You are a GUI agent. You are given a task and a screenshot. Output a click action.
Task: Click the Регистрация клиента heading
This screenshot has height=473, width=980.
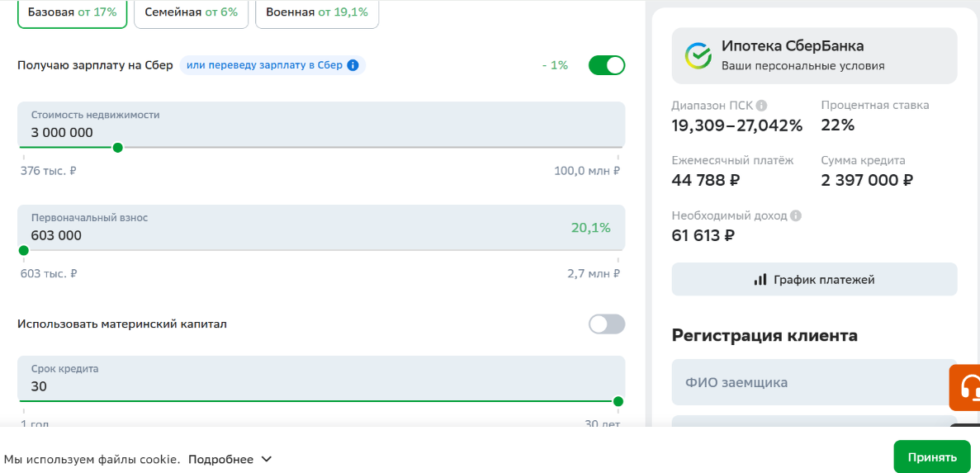[x=765, y=335]
